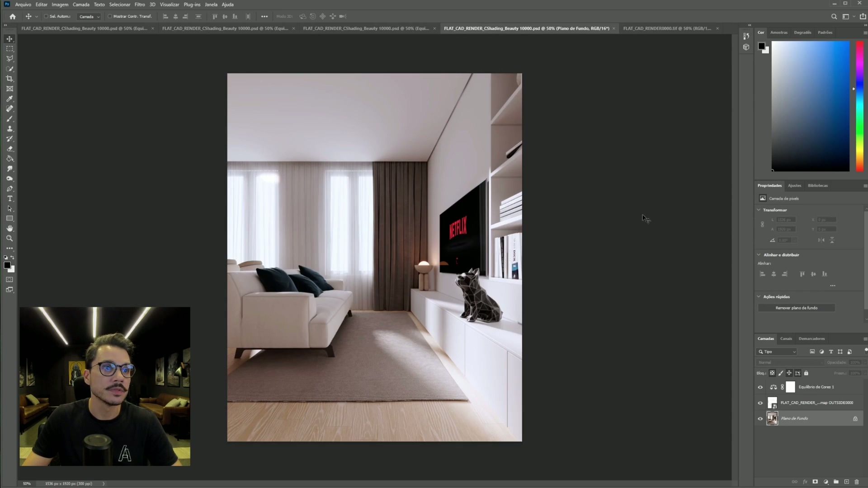Hide the Equilíbrio de Cores 1 layer
Image resolution: width=868 pixels, height=488 pixels.
click(x=760, y=387)
